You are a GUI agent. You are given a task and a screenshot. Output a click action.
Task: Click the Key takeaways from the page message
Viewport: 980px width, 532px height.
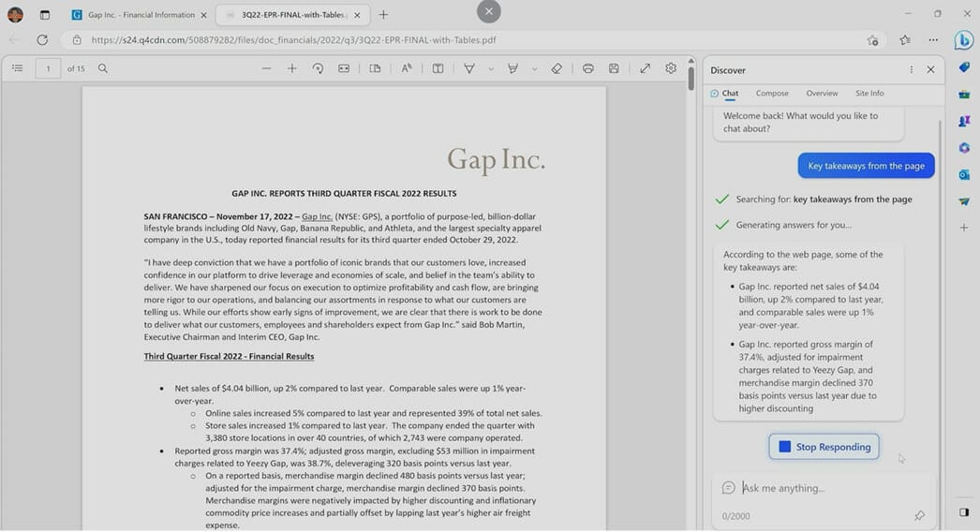(866, 166)
